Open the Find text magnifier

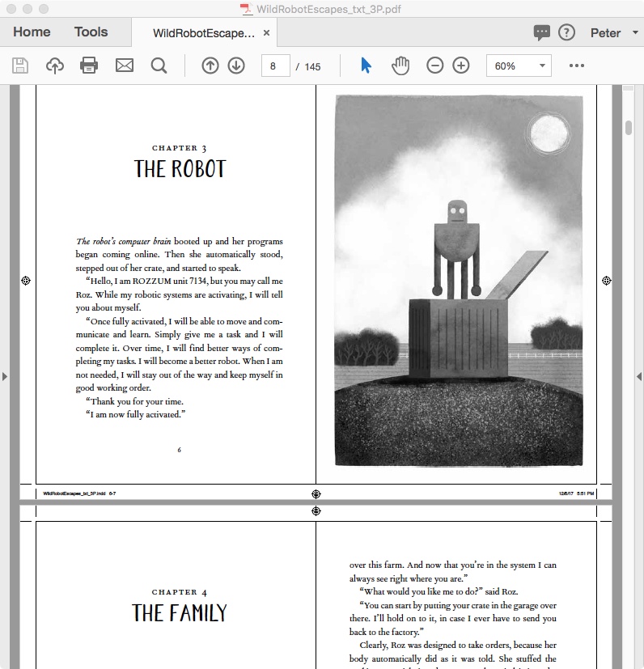point(159,66)
